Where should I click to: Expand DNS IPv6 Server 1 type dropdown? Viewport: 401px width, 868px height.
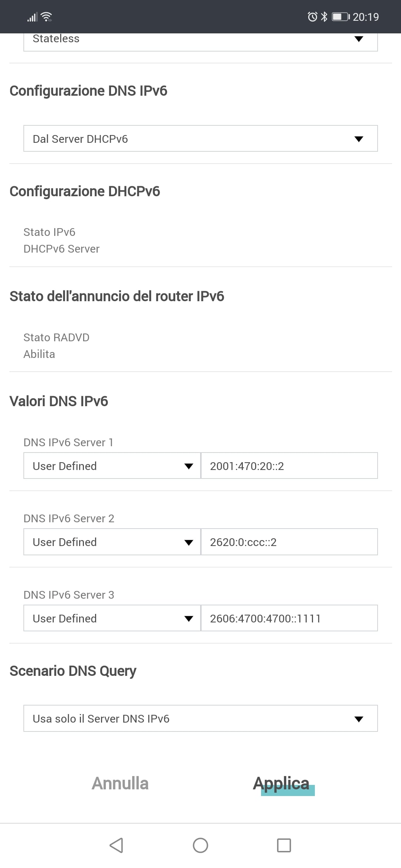click(112, 466)
